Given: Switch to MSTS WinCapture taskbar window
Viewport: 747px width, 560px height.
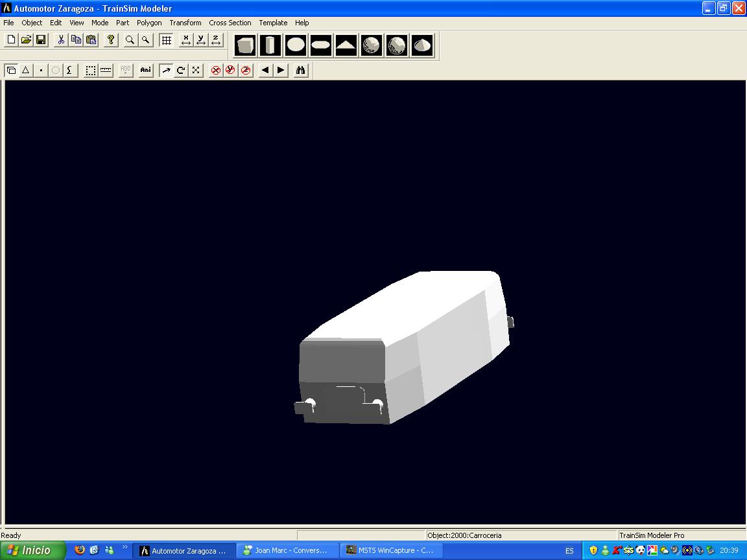Looking at the screenshot, I should point(391,550).
